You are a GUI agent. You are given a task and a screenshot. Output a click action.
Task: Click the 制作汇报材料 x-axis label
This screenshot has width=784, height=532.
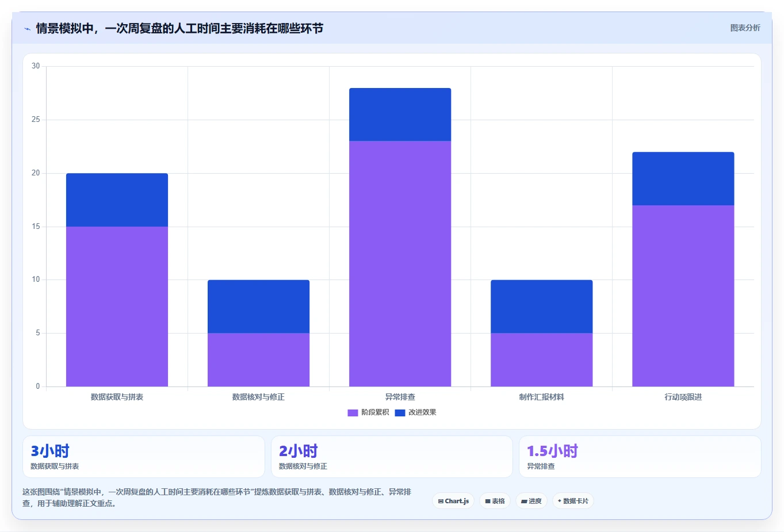pos(541,397)
